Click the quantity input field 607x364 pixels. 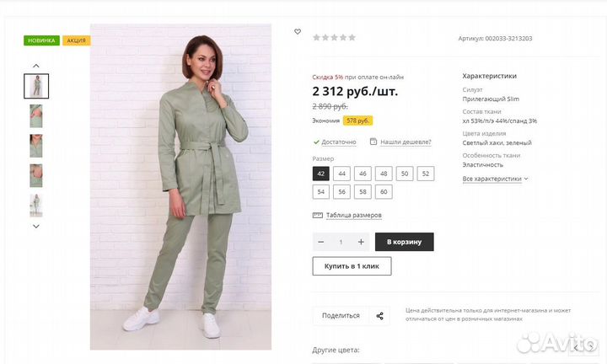click(341, 242)
